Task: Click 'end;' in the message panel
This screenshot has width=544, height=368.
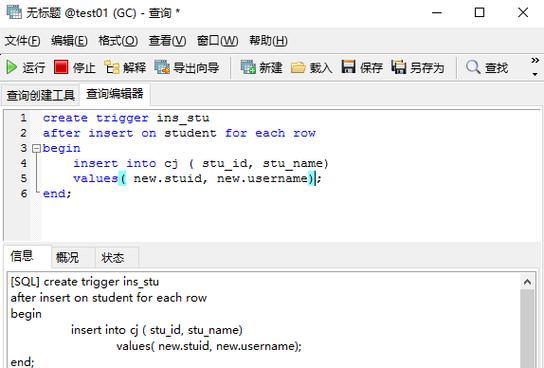Action: [22, 362]
